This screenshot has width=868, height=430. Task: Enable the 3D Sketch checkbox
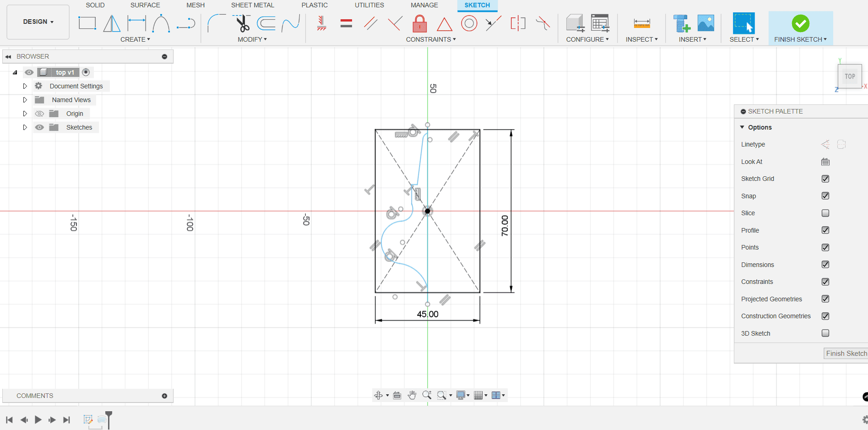coord(825,333)
